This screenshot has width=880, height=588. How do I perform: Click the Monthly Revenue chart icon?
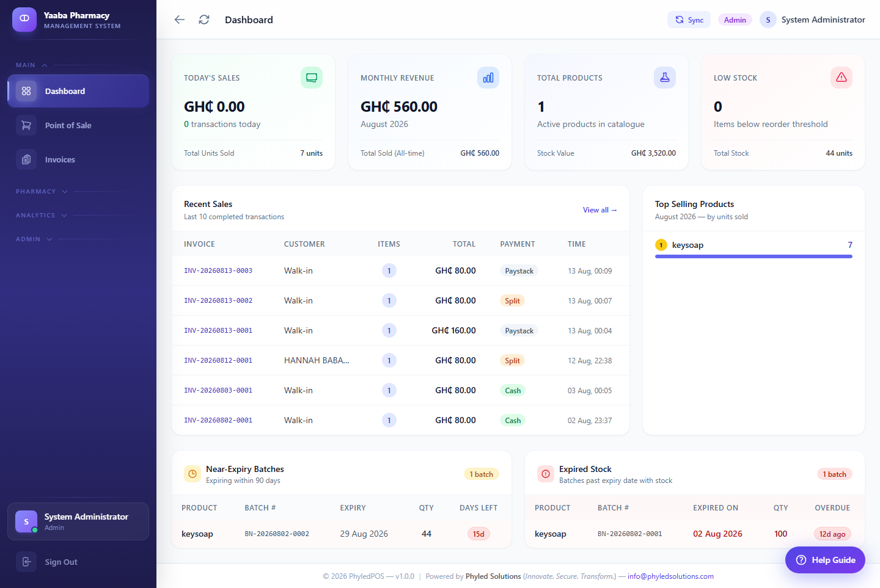[488, 78]
